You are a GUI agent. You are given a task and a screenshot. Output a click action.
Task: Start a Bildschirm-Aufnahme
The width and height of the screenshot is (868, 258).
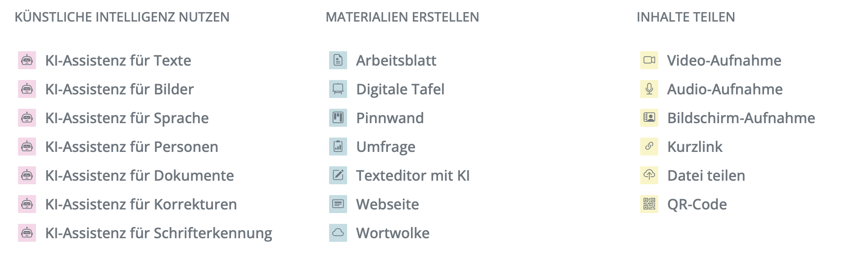[741, 118]
